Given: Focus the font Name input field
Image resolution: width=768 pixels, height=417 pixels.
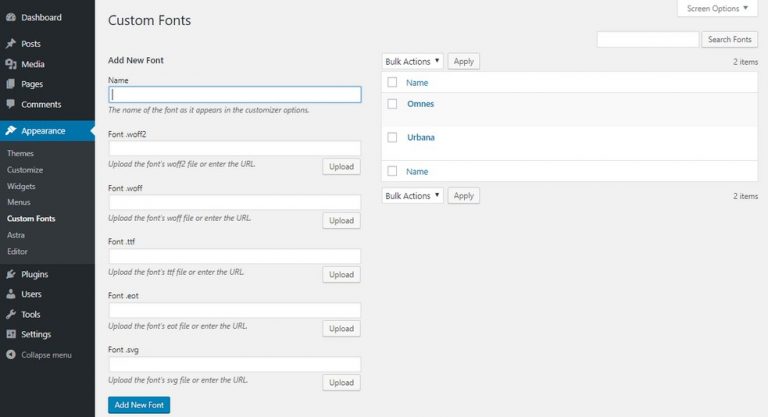Looking at the screenshot, I should pos(234,95).
